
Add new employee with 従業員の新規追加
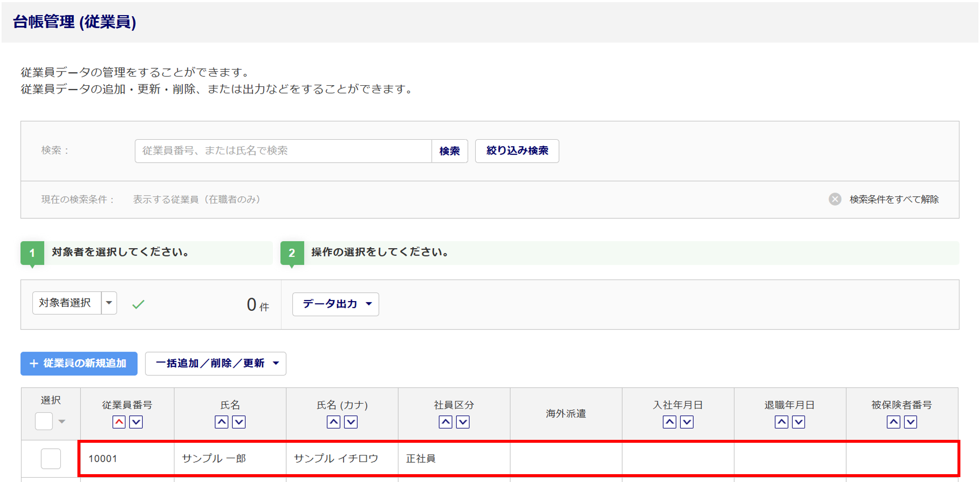(x=79, y=363)
